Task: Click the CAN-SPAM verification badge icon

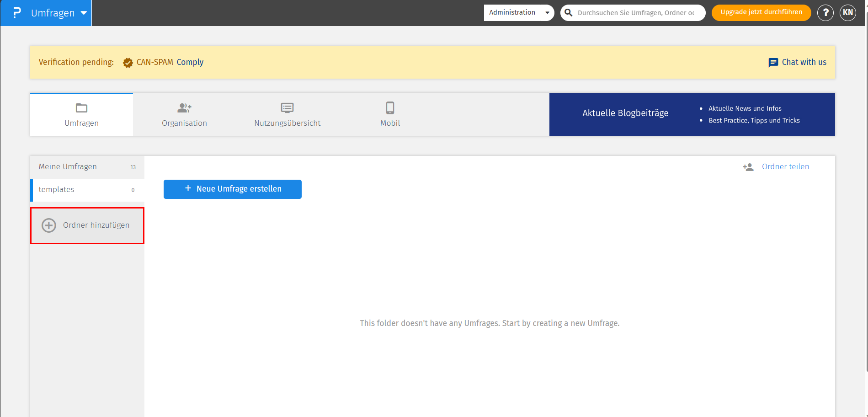Action: pos(128,63)
